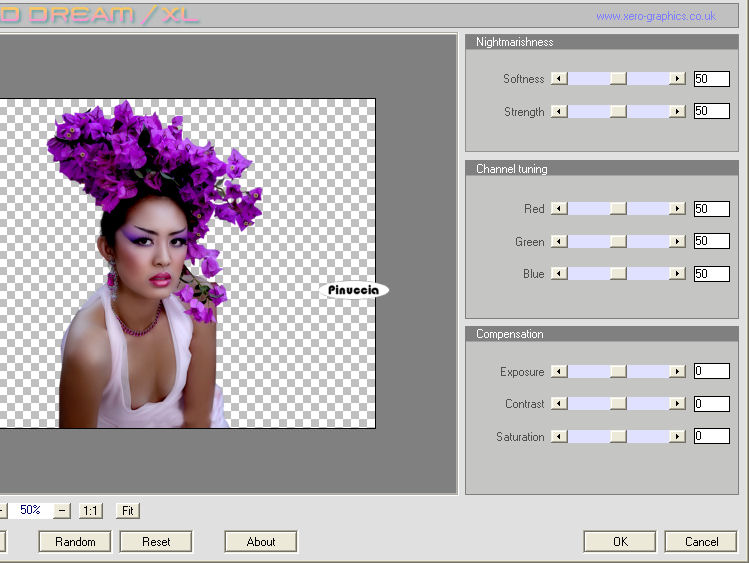
Task: Increase Saturation with right arrow
Action: coord(677,436)
